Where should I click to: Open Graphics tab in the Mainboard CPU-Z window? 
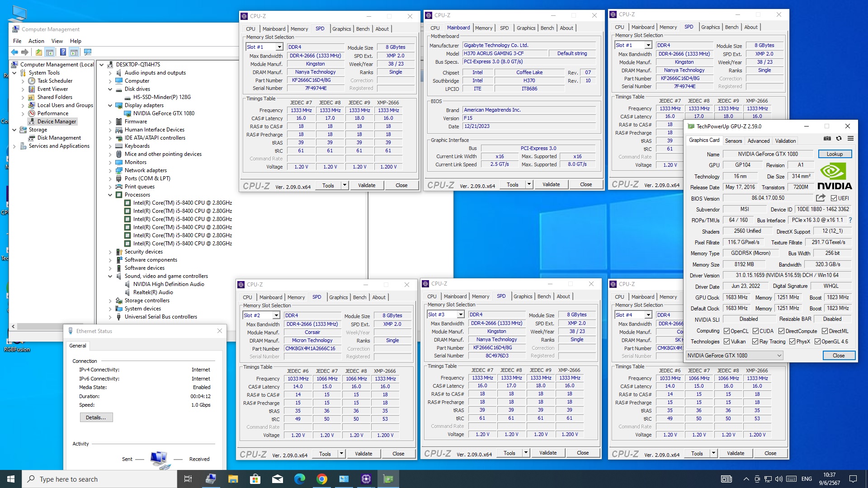(526, 28)
